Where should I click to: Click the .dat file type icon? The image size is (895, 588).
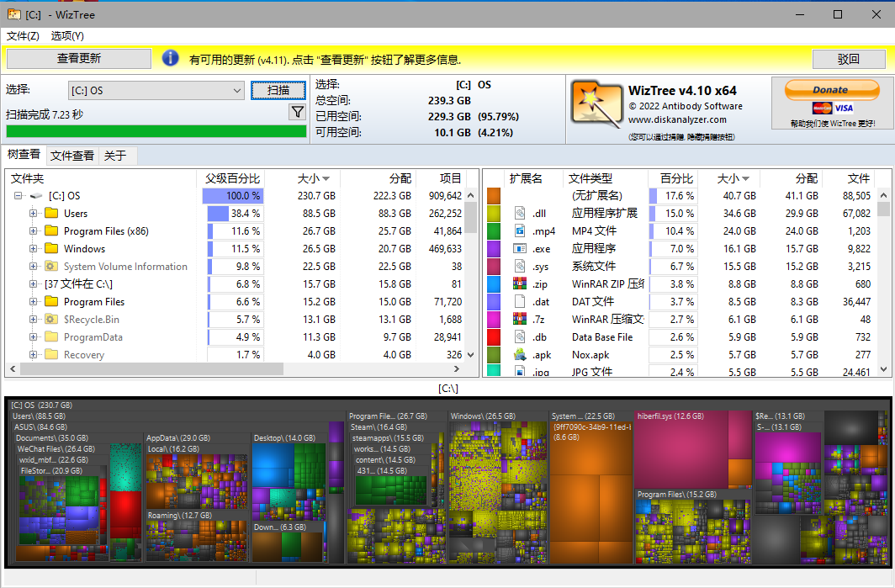520,301
